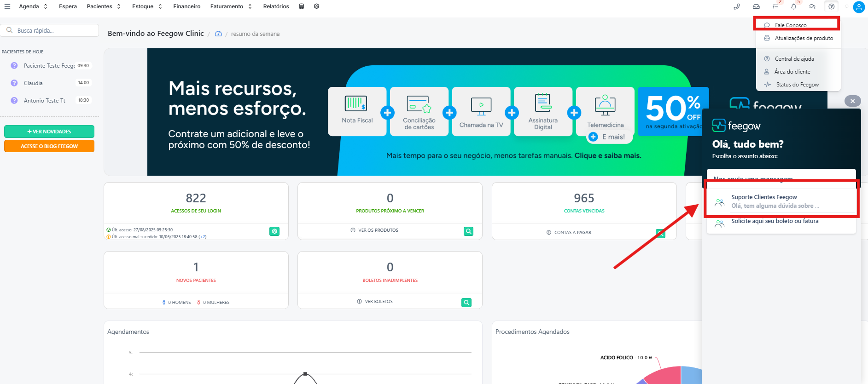Click the Telemedicina banner tile
868x384 pixels.
pos(605,111)
